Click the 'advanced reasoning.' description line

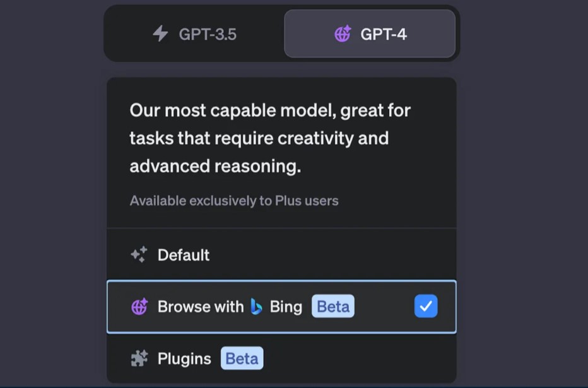click(x=215, y=166)
